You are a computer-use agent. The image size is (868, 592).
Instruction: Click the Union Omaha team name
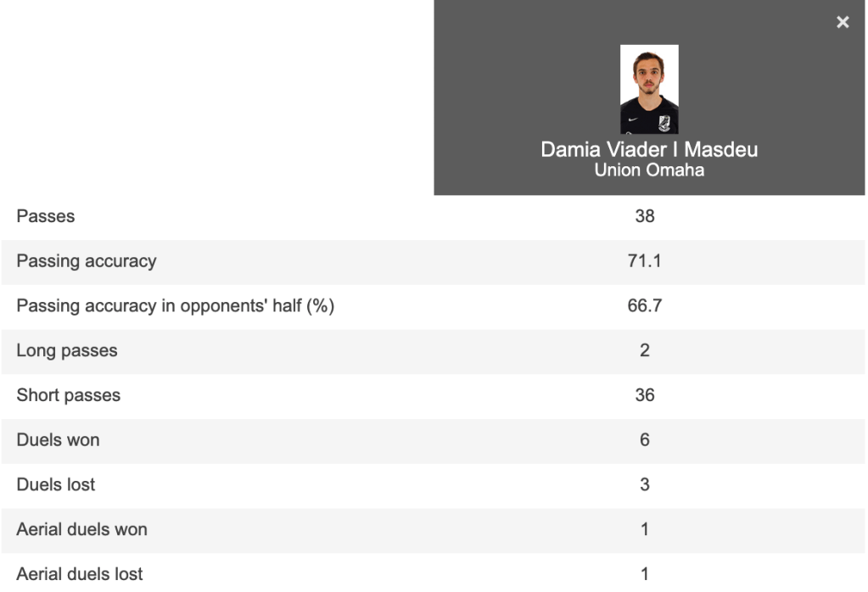coord(649,170)
